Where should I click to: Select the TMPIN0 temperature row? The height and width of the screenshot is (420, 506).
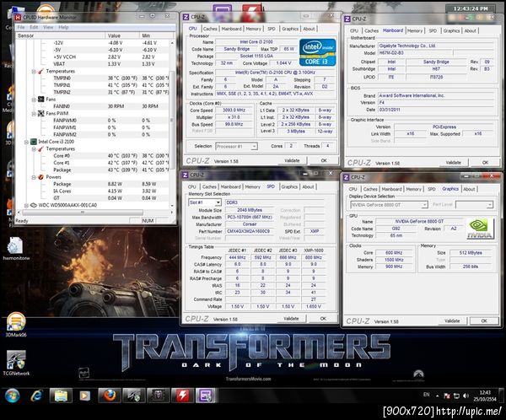point(92,78)
